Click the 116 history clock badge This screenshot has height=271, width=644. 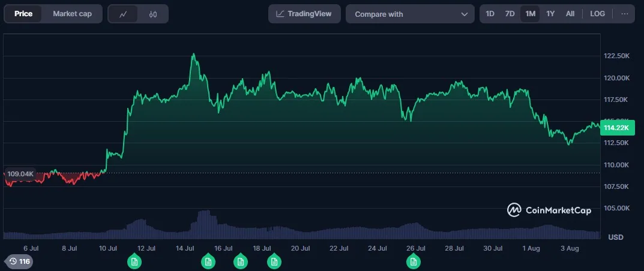coord(19,261)
